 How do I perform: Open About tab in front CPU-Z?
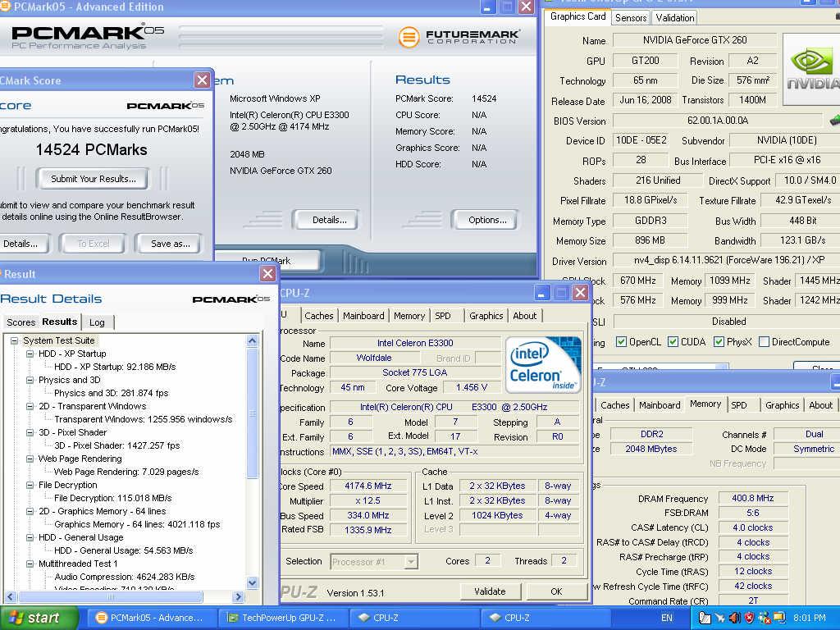(x=524, y=316)
